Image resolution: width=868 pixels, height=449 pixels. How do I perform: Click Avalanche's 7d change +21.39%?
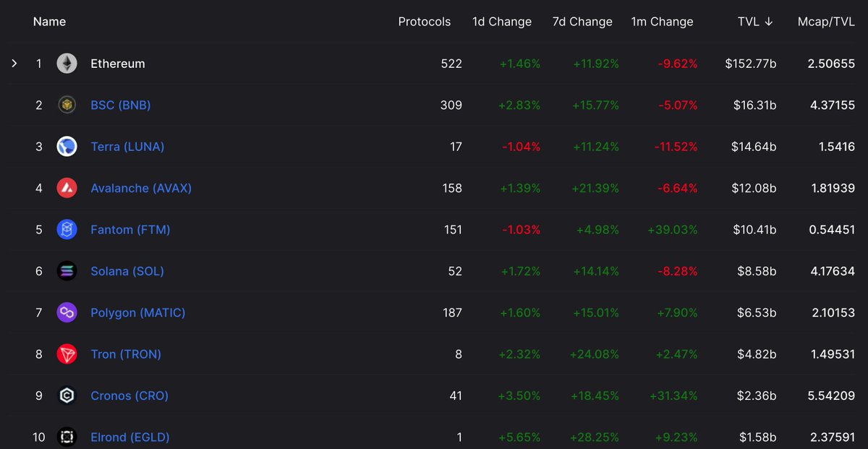(595, 188)
